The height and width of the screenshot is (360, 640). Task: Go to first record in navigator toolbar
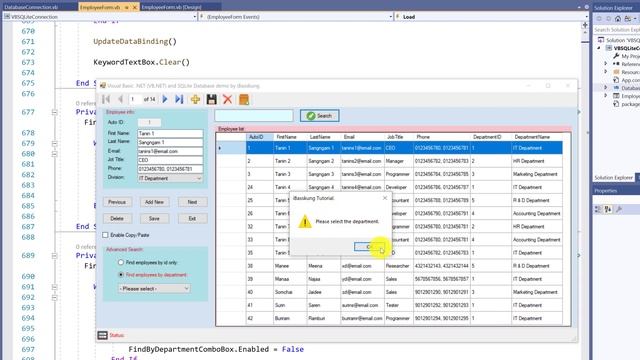coord(106,99)
